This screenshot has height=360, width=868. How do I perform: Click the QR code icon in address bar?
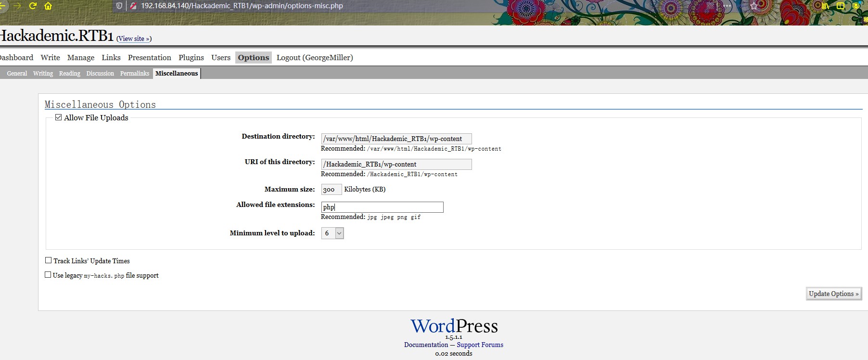click(710, 6)
